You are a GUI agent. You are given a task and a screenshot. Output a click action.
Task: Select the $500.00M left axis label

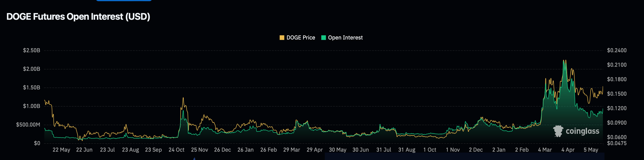click(x=28, y=125)
